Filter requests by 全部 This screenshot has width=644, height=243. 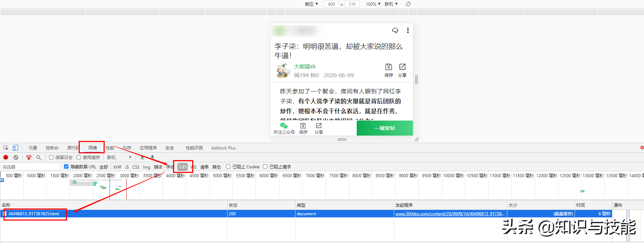pyautogui.click(x=104, y=167)
